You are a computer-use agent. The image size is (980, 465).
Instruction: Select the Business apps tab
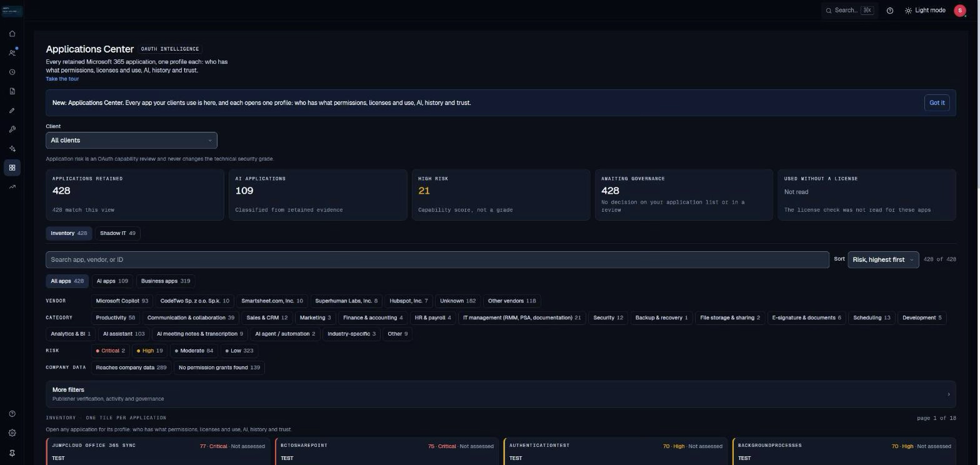166,281
